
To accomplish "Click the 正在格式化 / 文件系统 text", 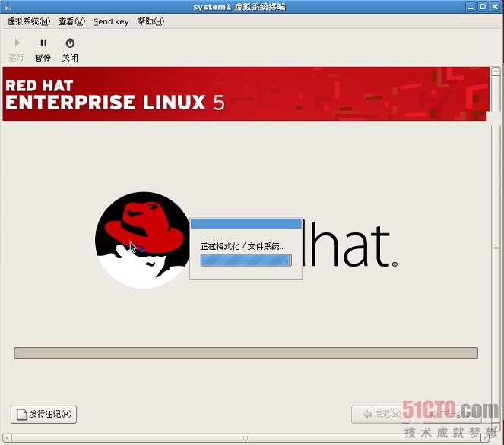I will [242, 246].
